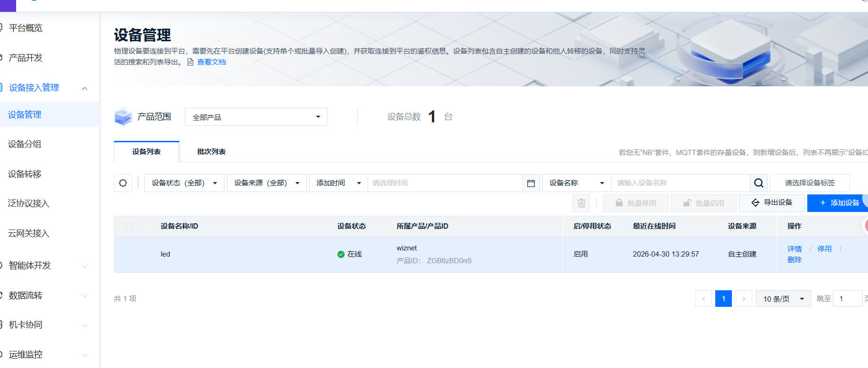Toggle the select-all checkbox in table header

coord(129,226)
